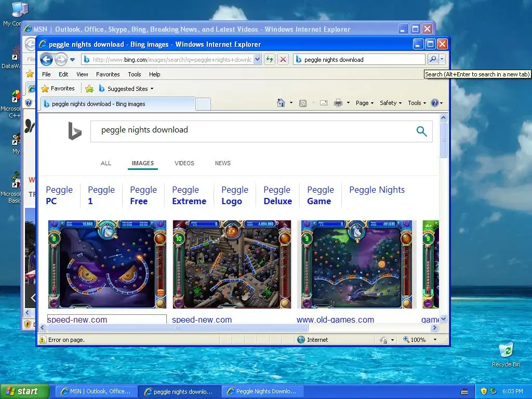Open the Favorites menu in menu bar
The height and width of the screenshot is (399, 532).
pyautogui.click(x=108, y=74)
